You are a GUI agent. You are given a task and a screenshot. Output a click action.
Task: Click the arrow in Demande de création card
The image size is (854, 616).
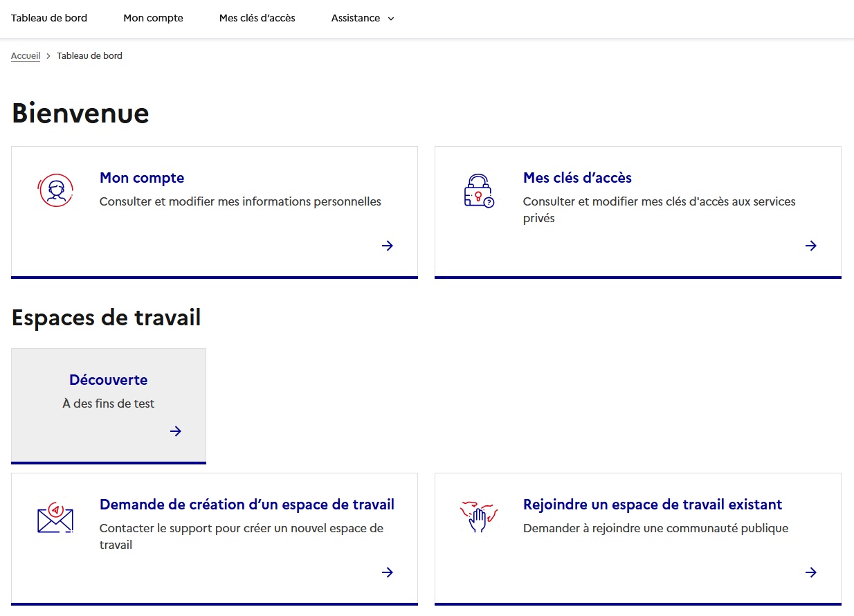click(x=388, y=572)
